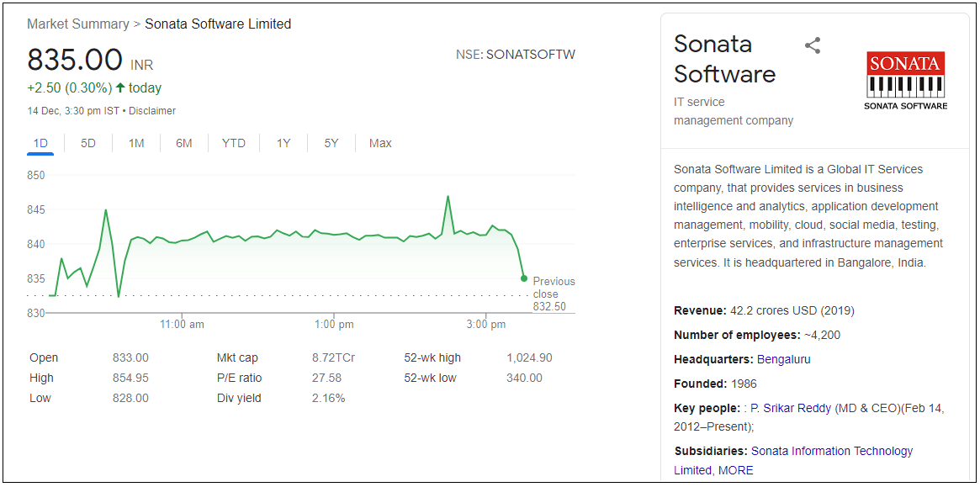The image size is (980, 487).
Task: Open the Market Summary breadcrumb link
Action: point(77,24)
